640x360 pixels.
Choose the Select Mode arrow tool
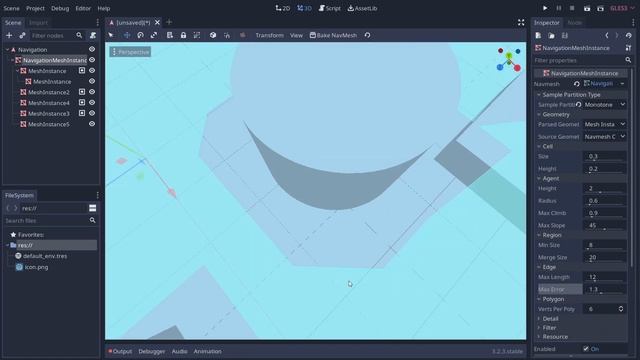pyautogui.click(x=111, y=36)
